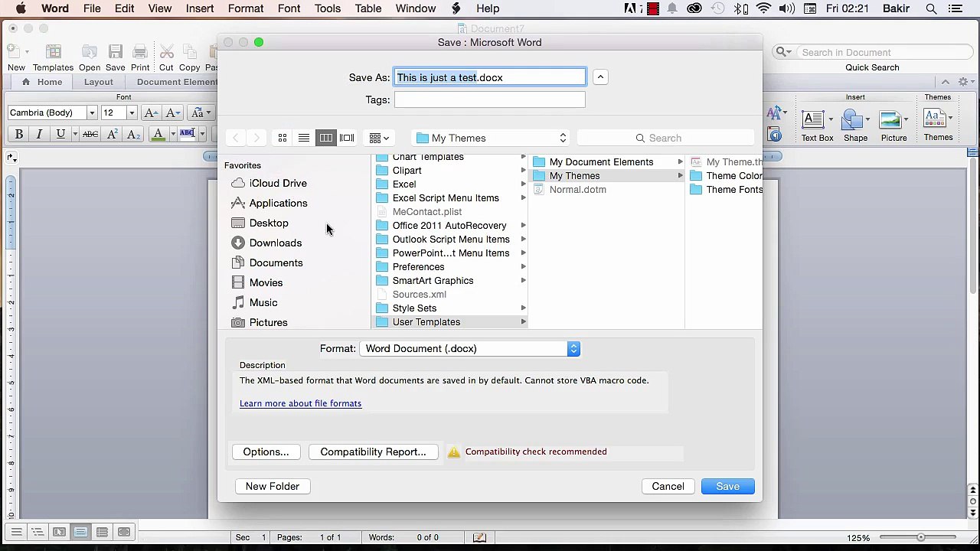The height and width of the screenshot is (551, 980).
Task: Open Spotlight search in menu bar
Action: pyautogui.click(x=931, y=8)
